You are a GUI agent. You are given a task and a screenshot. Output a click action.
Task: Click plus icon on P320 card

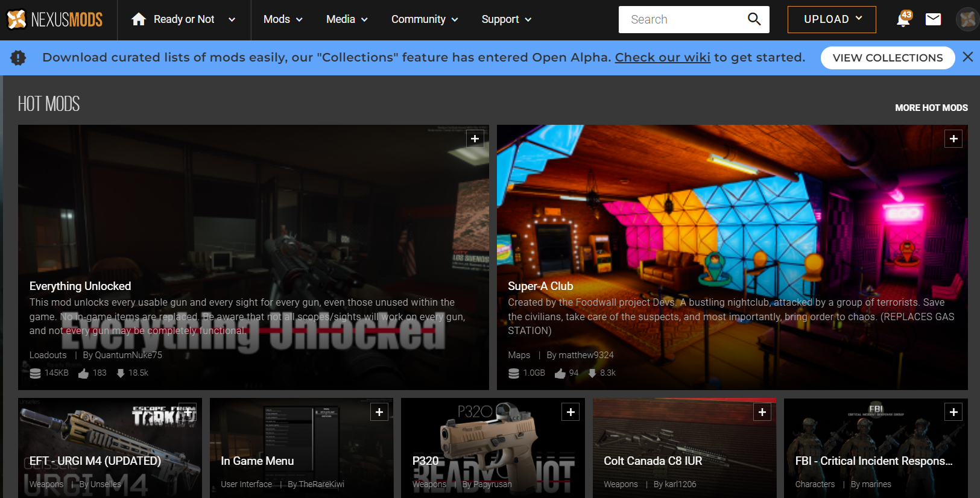(571, 412)
